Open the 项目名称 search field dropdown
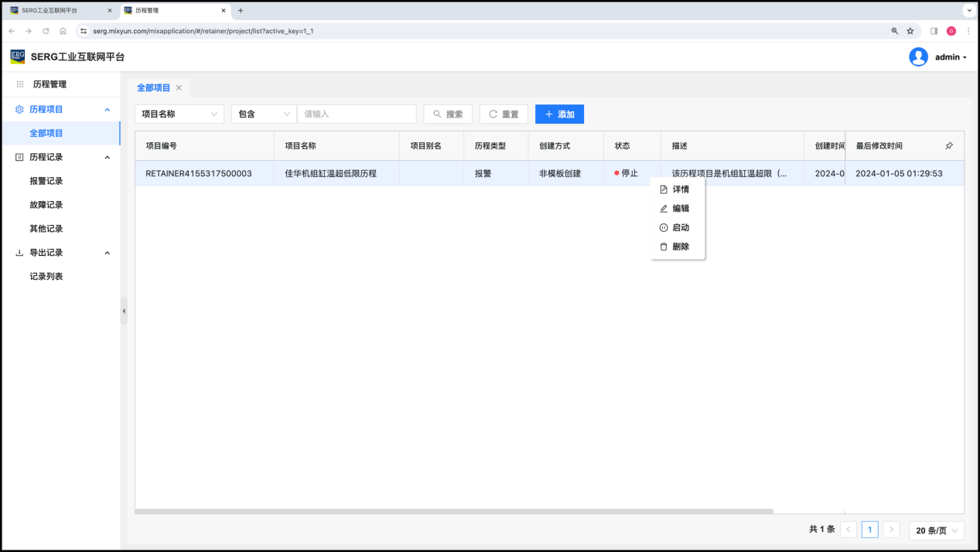 (179, 114)
